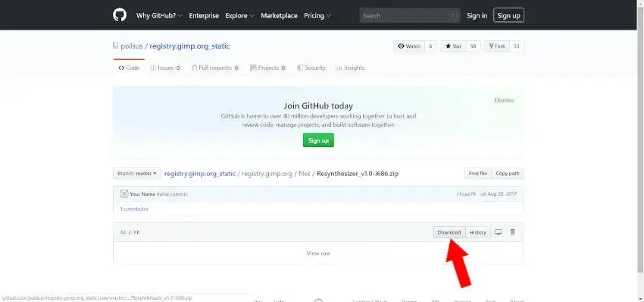View the 6 watchers count
644x302 pixels.
[430, 46]
